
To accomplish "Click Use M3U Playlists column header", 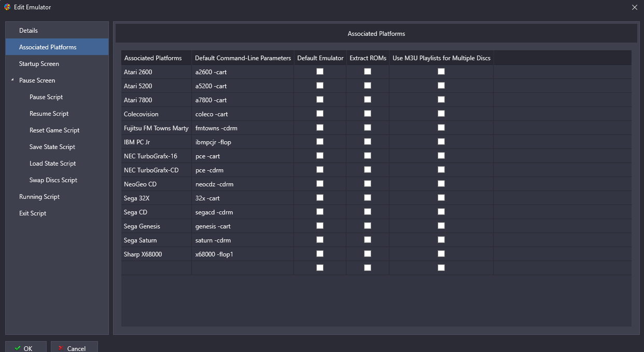I will [x=441, y=58].
